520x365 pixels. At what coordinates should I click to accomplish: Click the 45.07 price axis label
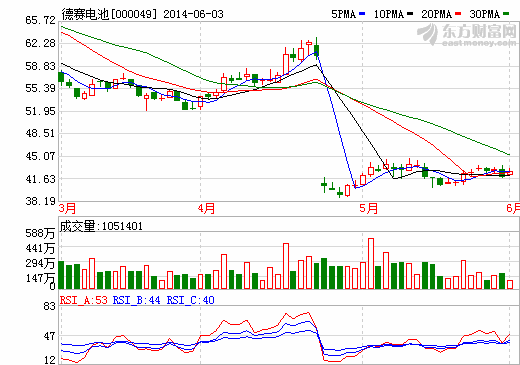[40, 156]
